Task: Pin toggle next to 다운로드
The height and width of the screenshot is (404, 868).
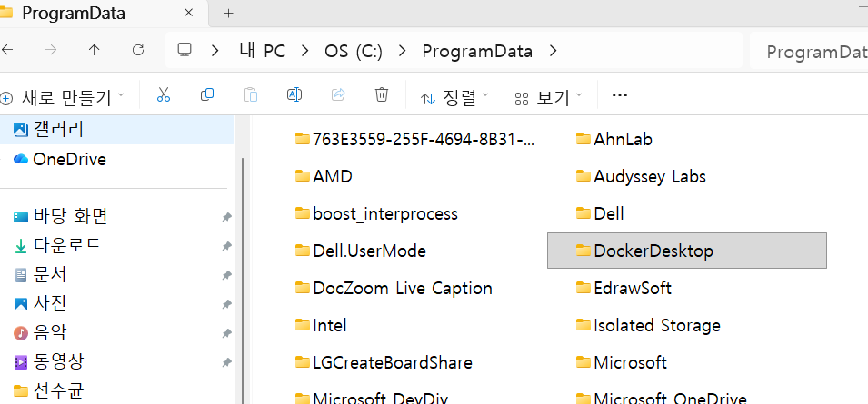Action: (226, 247)
